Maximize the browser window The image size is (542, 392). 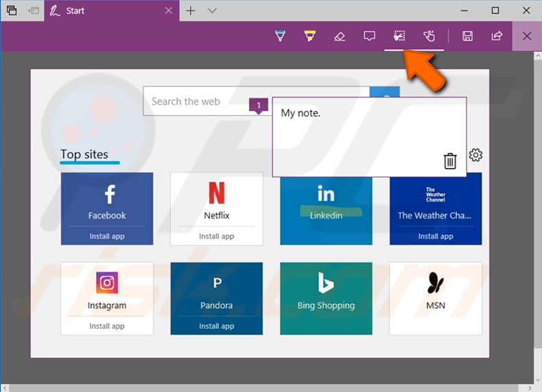tap(495, 10)
